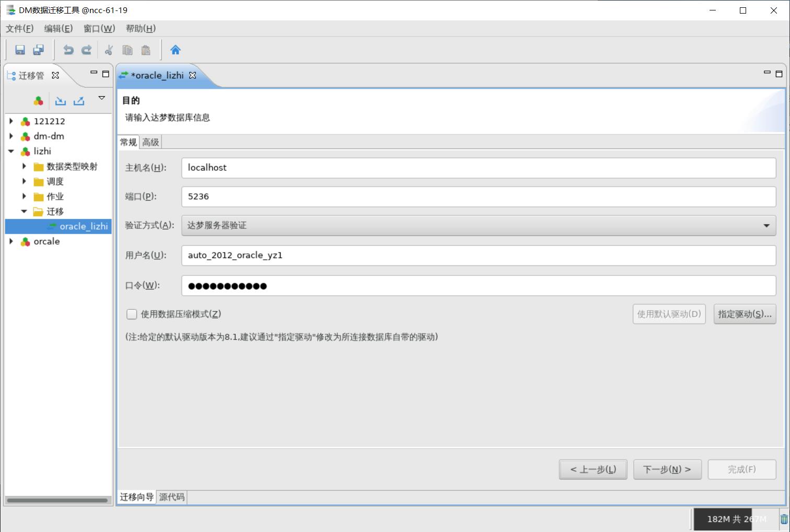Minimize the editor area
This screenshot has height=532, width=790.
point(767,73)
